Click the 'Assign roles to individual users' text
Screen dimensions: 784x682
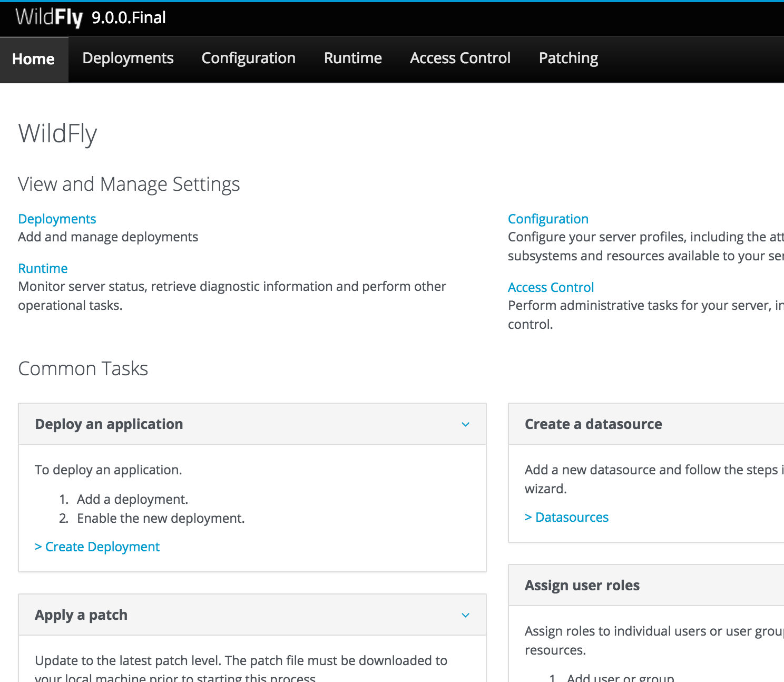(654, 640)
